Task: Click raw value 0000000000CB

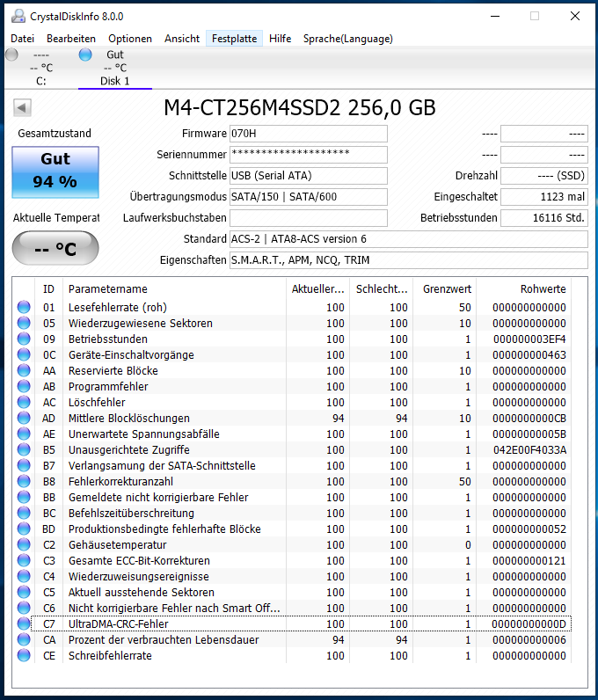Action: pos(529,418)
